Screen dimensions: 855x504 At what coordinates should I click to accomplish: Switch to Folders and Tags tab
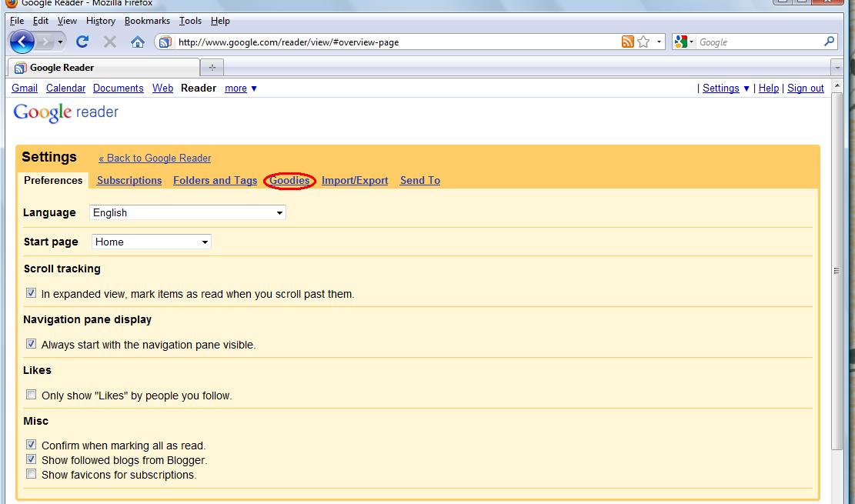(x=215, y=181)
